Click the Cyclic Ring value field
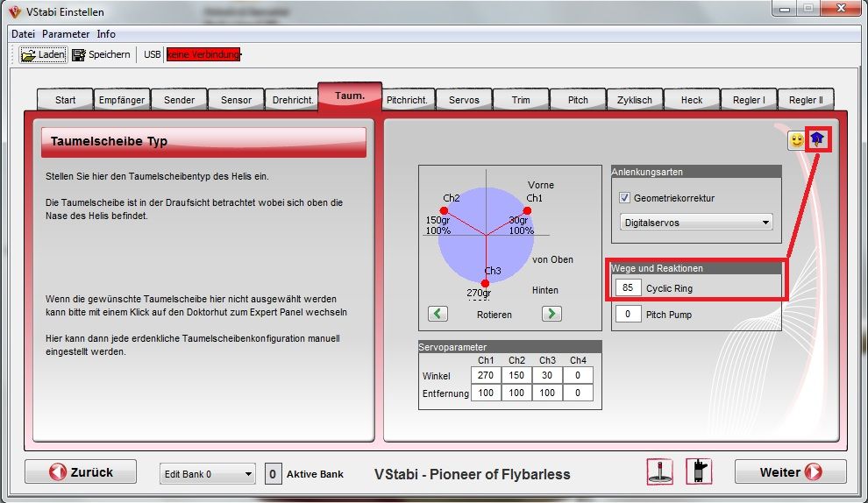This screenshot has width=868, height=503. pyautogui.click(x=628, y=287)
